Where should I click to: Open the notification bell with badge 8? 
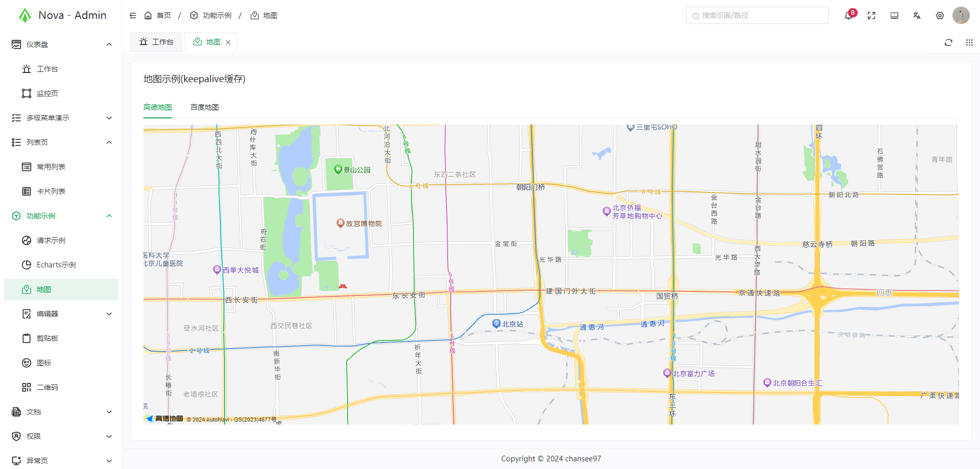click(x=849, y=15)
